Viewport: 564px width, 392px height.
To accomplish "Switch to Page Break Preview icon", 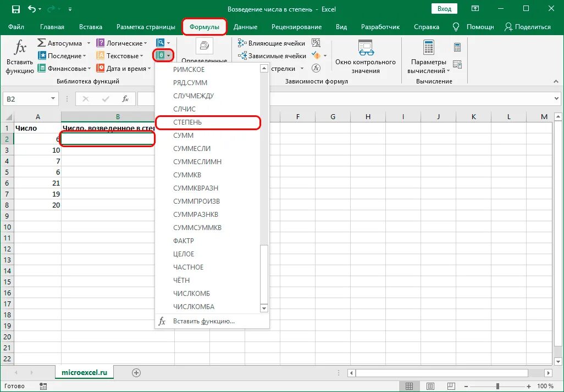I will 451,387.
